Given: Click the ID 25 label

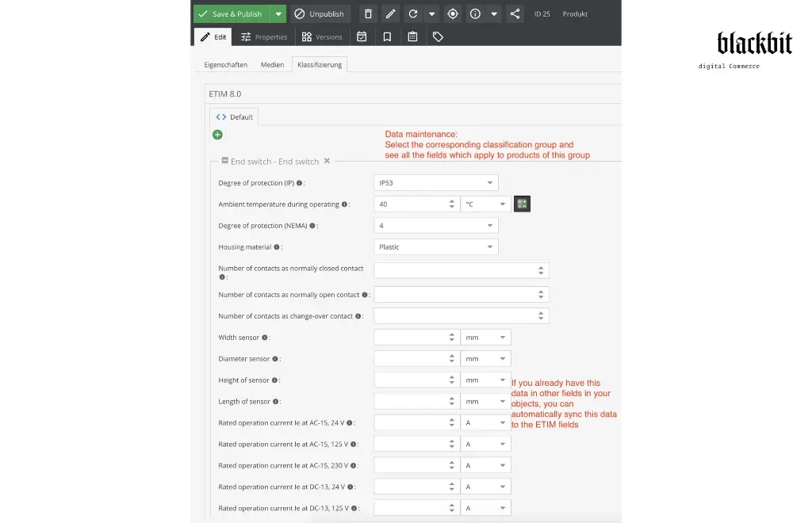Looking at the screenshot, I should click(x=542, y=14).
